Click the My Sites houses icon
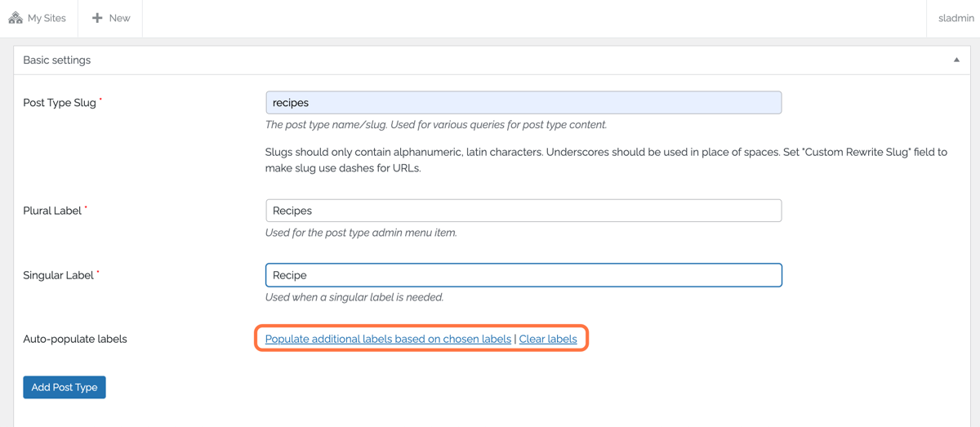 click(x=16, y=17)
